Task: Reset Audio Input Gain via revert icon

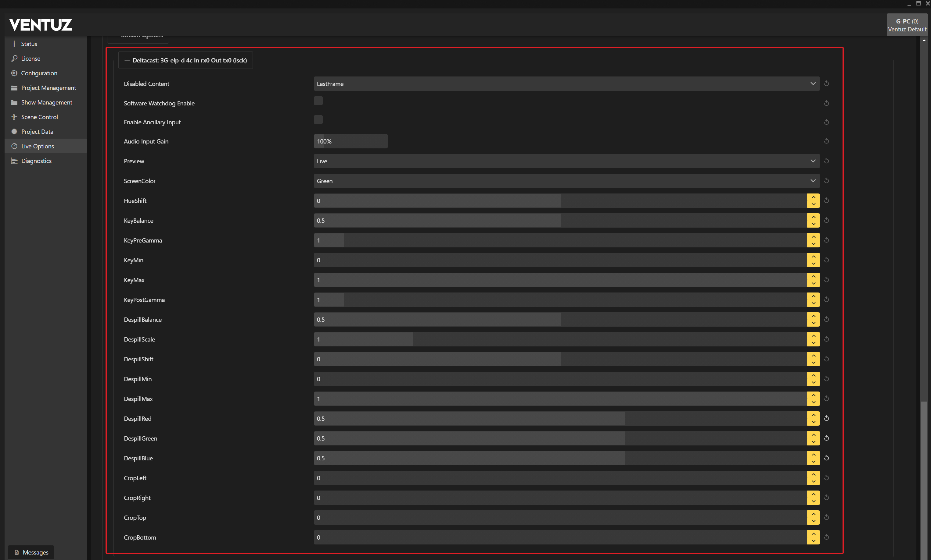Action: [826, 141]
